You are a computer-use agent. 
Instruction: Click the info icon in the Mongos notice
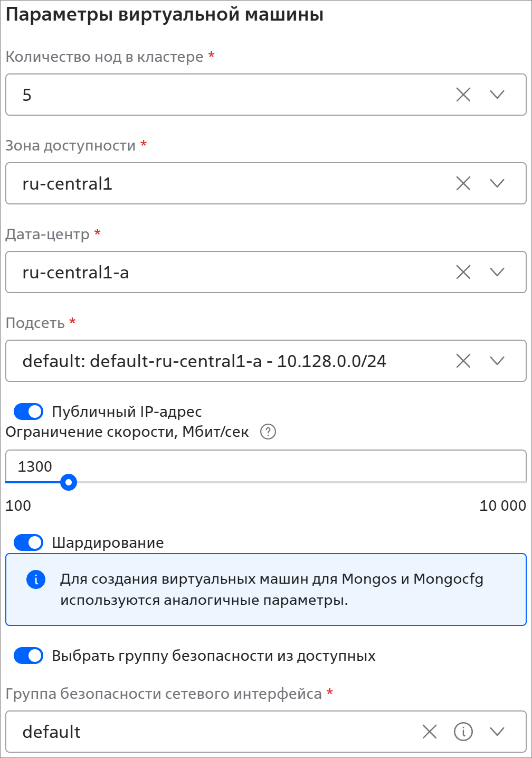tap(36, 579)
